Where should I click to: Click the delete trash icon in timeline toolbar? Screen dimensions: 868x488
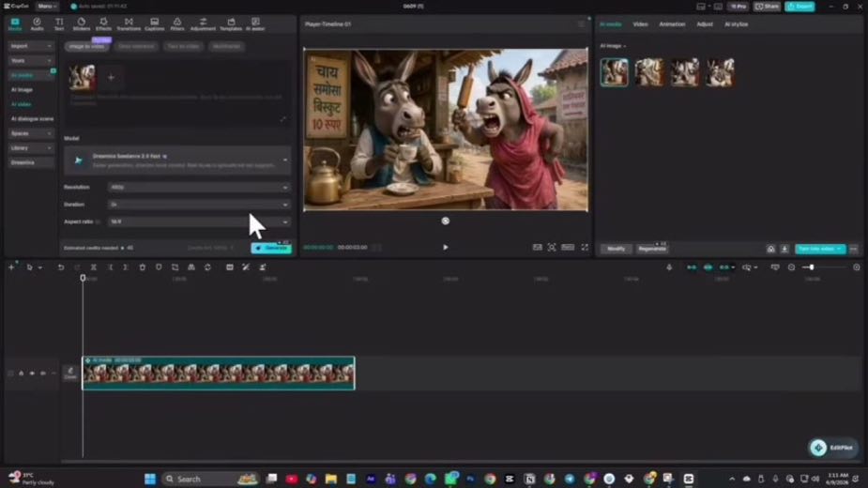click(143, 267)
